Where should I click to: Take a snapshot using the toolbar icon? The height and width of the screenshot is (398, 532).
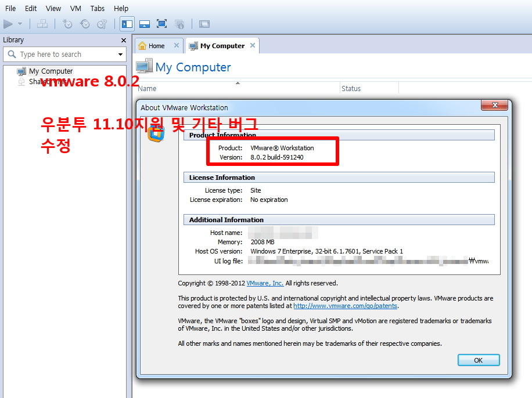tap(67, 24)
